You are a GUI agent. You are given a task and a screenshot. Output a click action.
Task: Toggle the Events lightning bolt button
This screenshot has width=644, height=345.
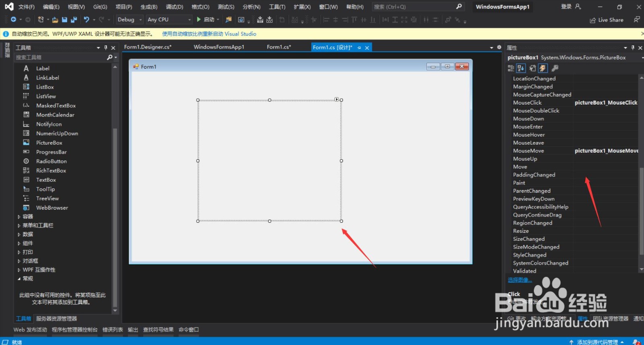coord(543,68)
